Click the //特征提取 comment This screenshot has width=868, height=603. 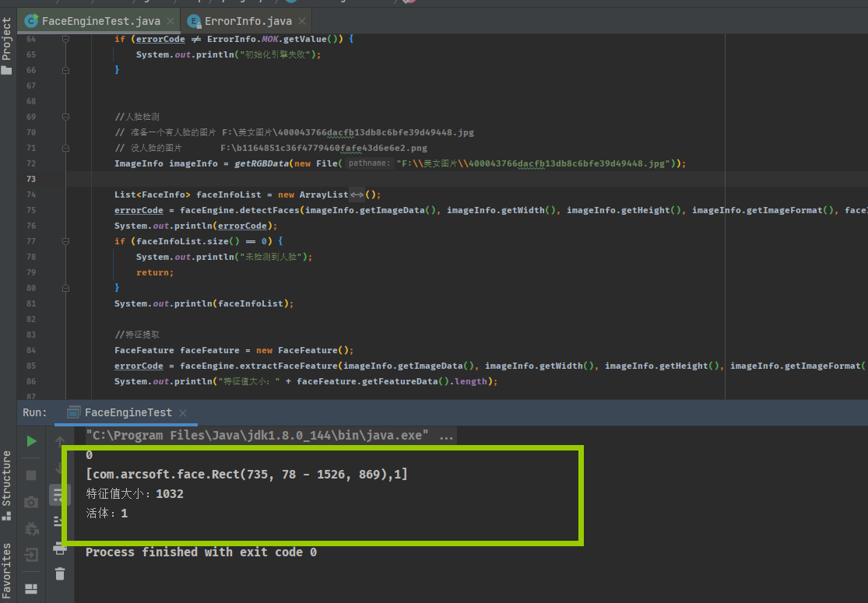pos(137,335)
